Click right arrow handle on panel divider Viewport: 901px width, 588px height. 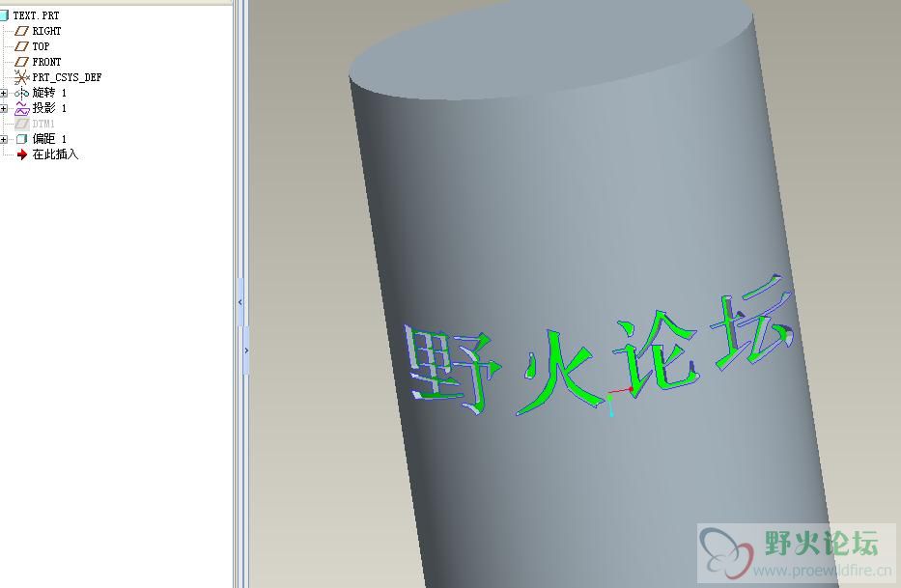point(246,350)
